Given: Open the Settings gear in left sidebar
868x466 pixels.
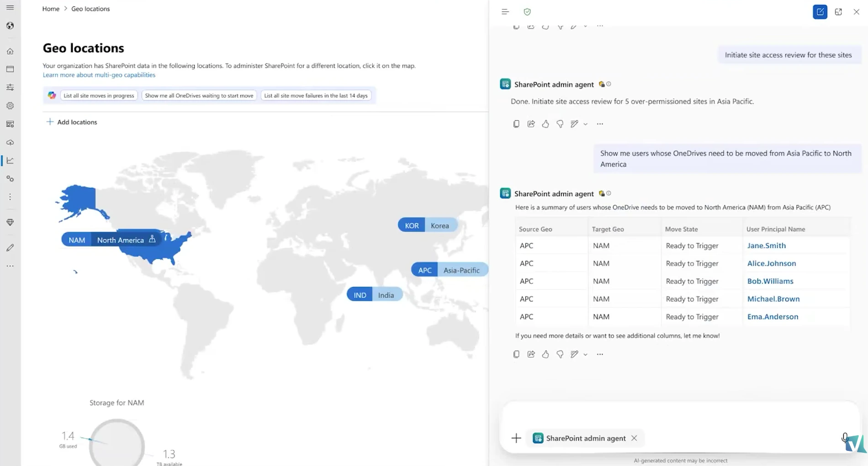Looking at the screenshot, I should (10, 106).
